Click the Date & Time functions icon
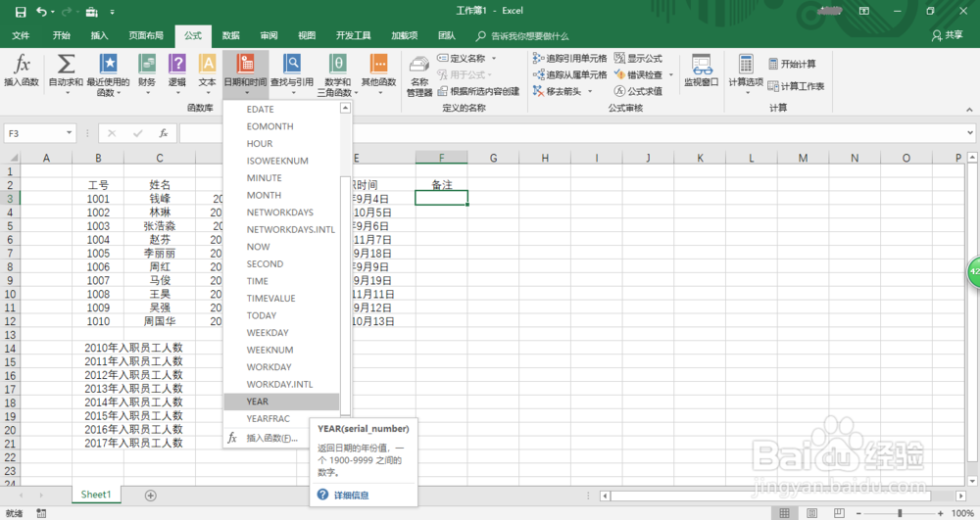The height and width of the screenshot is (520, 980). (246, 64)
